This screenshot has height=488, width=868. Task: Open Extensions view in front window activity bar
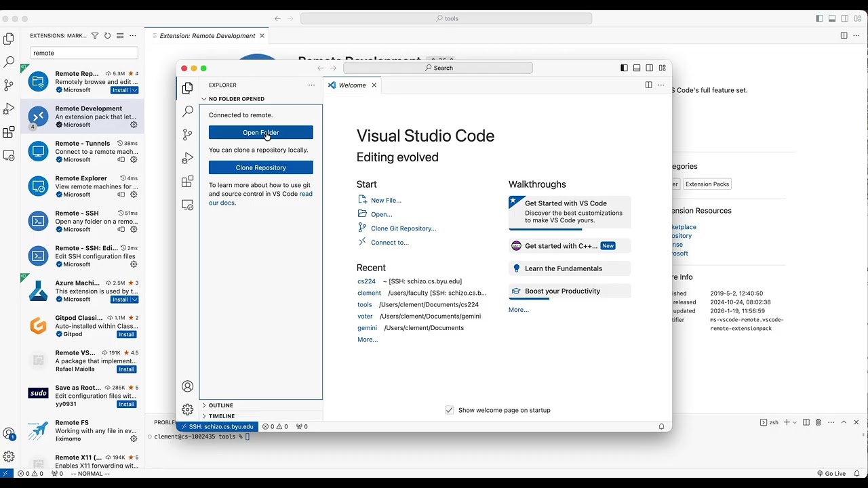188,182
